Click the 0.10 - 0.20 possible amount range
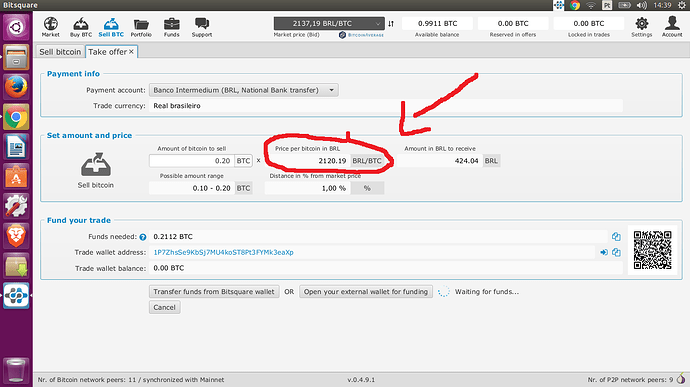Screen dimensions: 690x387 point(191,188)
